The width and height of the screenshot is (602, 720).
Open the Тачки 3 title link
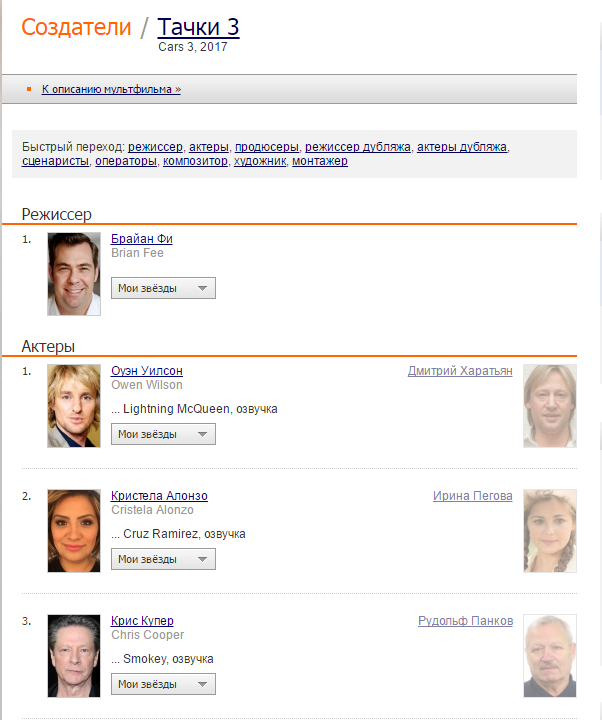pos(198,27)
